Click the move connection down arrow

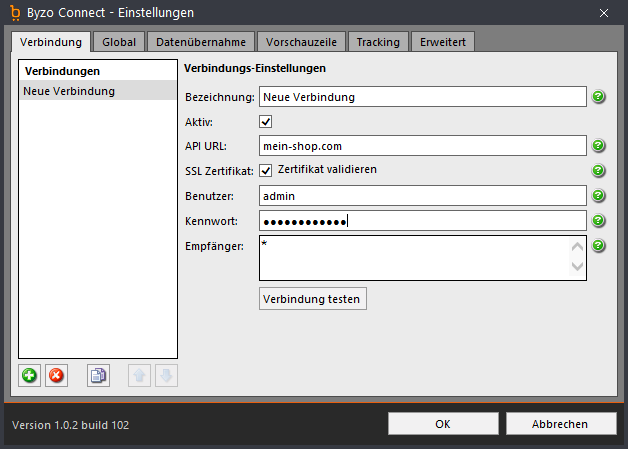tap(166, 376)
